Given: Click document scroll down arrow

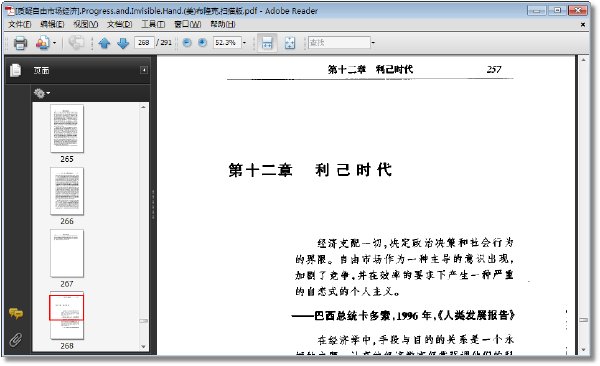Looking at the screenshot, I should click(583, 349).
